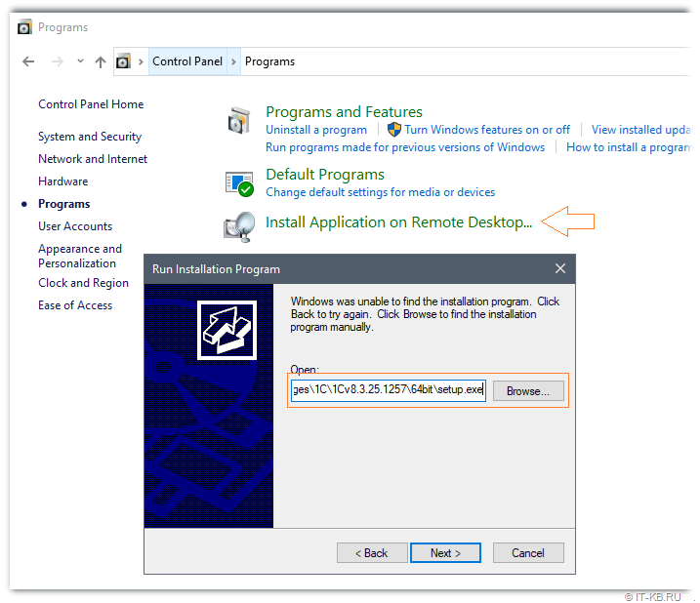700x603 pixels.
Task: Open Appearance and Personalization category
Action: [x=80, y=256]
